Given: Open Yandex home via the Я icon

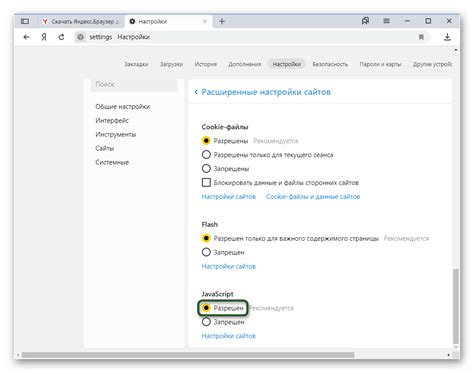Looking at the screenshot, I should (44, 37).
